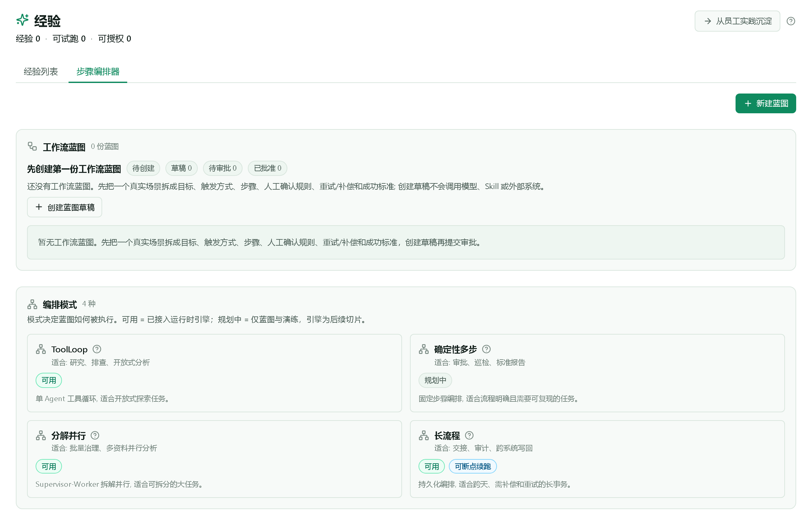Open the help icon next to 长流程
Image resolution: width=812 pixels, height=517 pixels.
pos(469,435)
